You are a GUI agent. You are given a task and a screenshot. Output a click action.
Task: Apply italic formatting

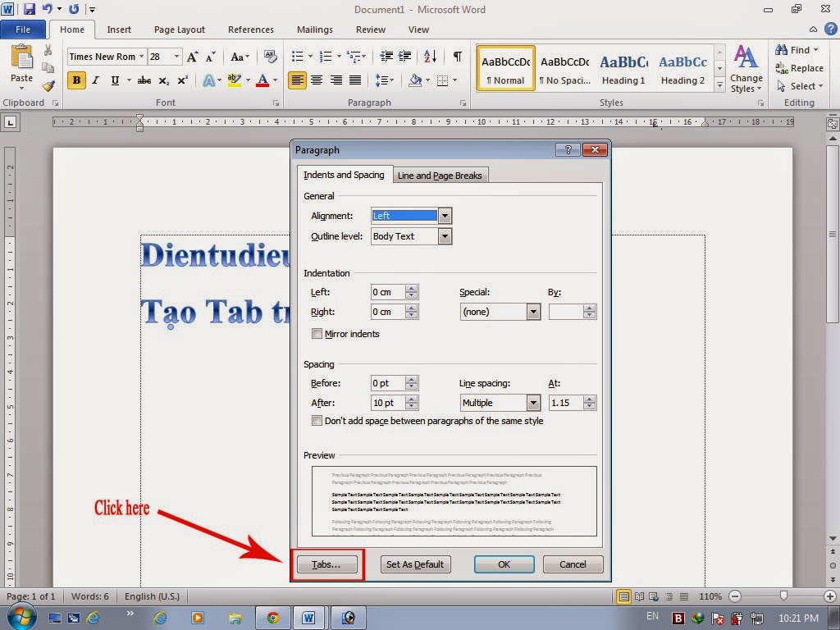(x=95, y=80)
